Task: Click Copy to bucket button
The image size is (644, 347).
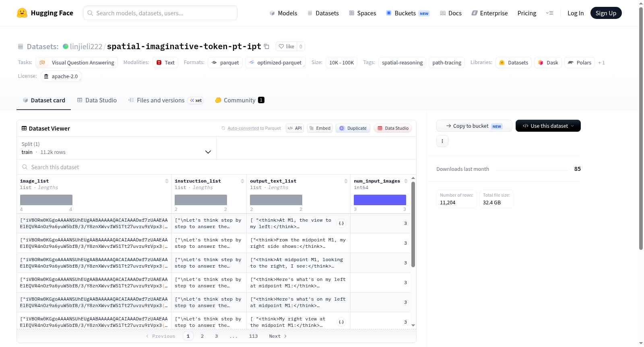Action: (x=474, y=126)
